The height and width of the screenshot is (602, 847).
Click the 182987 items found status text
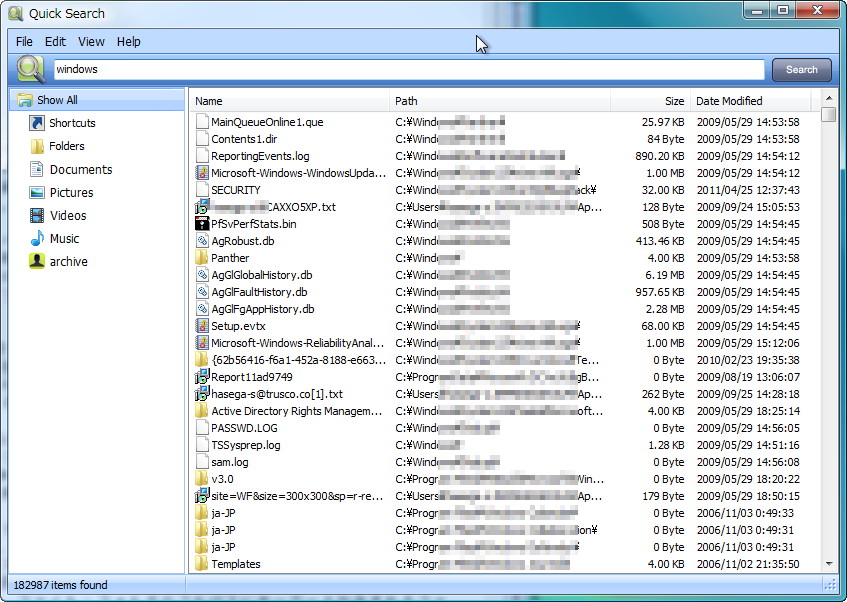click(x=60, y=585)
